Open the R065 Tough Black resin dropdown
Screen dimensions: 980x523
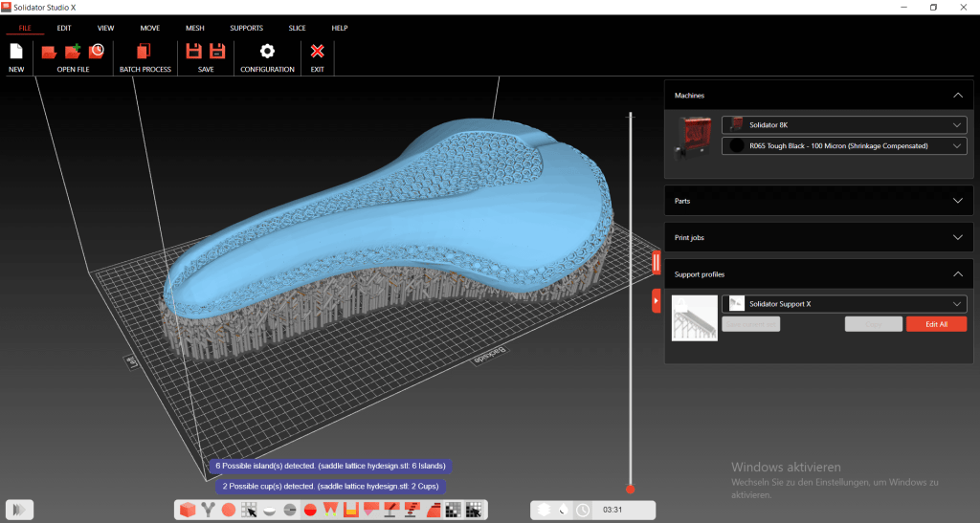click(844, 146)
